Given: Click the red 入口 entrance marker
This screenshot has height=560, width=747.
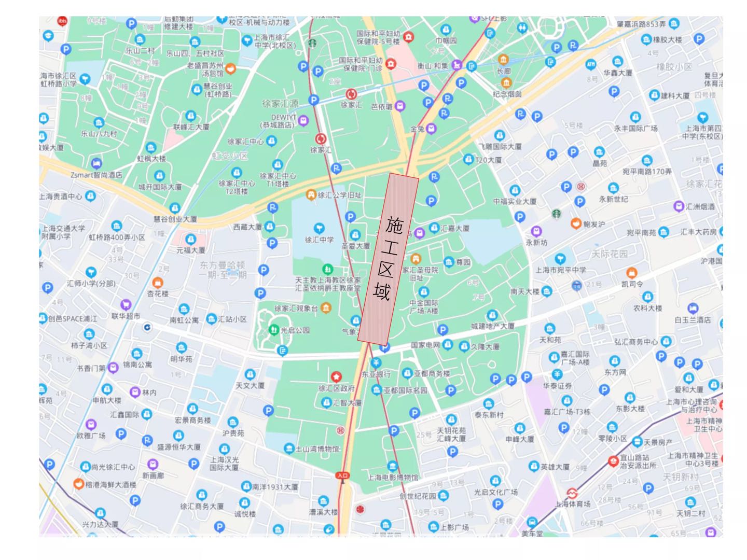Looking at the screenshot, I should pyautogui.click(x=342, y=475).
